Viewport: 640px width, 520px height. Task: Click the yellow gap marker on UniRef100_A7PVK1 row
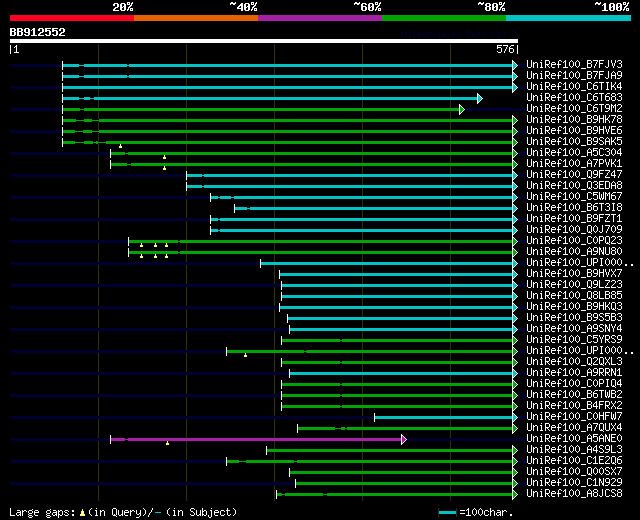[x=164, y=168]
